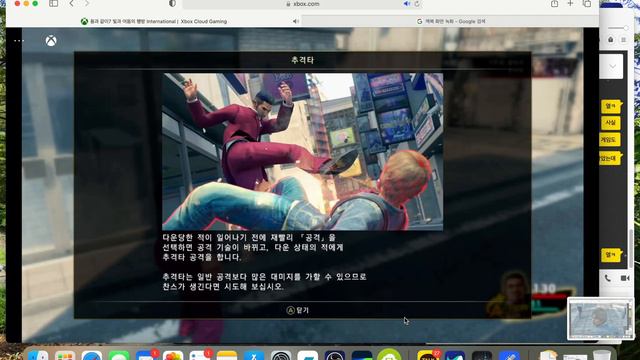The height and width of the screenshot is (360, 640).
Task: Open the Safari share menu
Action: [x=554, y=4]
